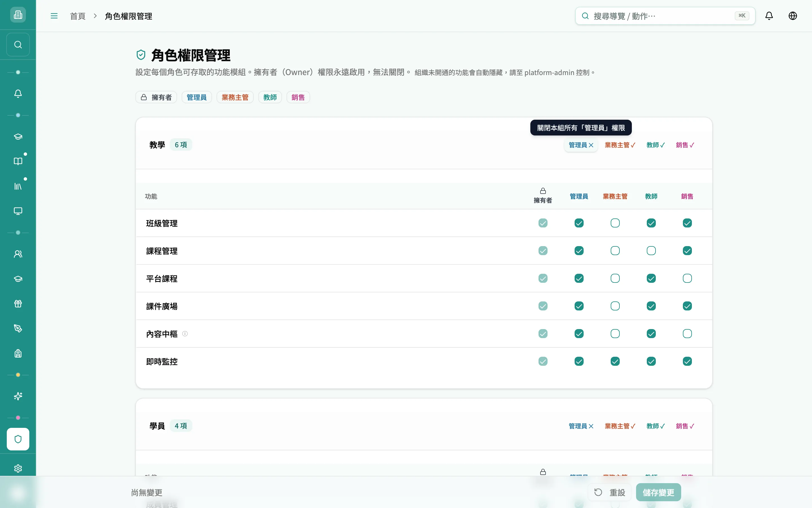Viewport: 812px width, 508px height.
Task: Focus the 搜尋導覽 search field
Action: point(665,16)
